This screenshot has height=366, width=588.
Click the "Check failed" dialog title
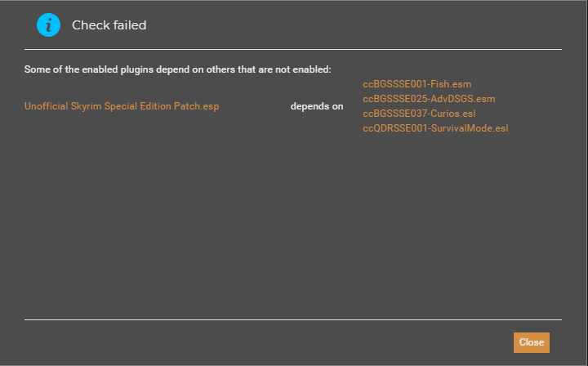click(x=109, y=25)
